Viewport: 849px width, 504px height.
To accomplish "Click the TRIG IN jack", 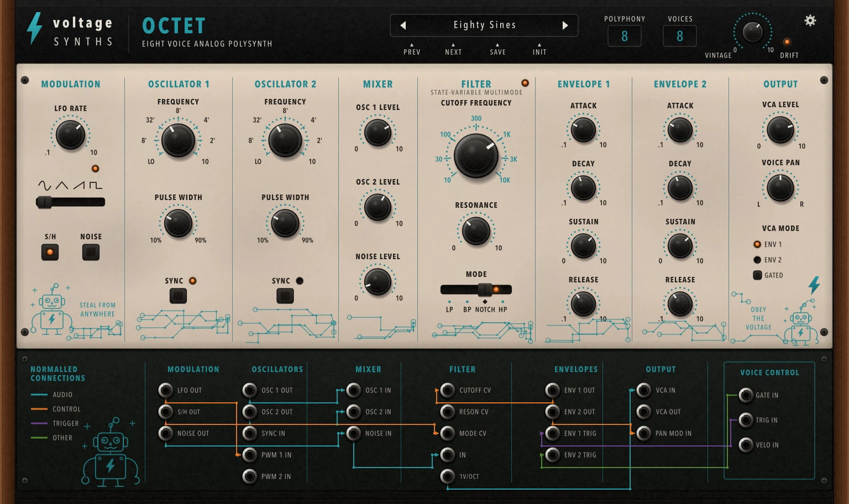I will [746, 420].
